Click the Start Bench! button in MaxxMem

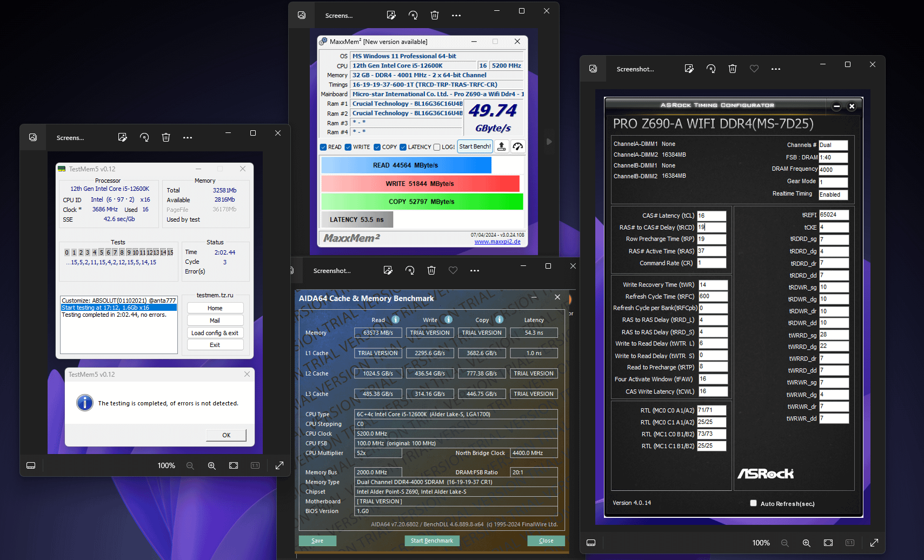(x=475, y=146)
